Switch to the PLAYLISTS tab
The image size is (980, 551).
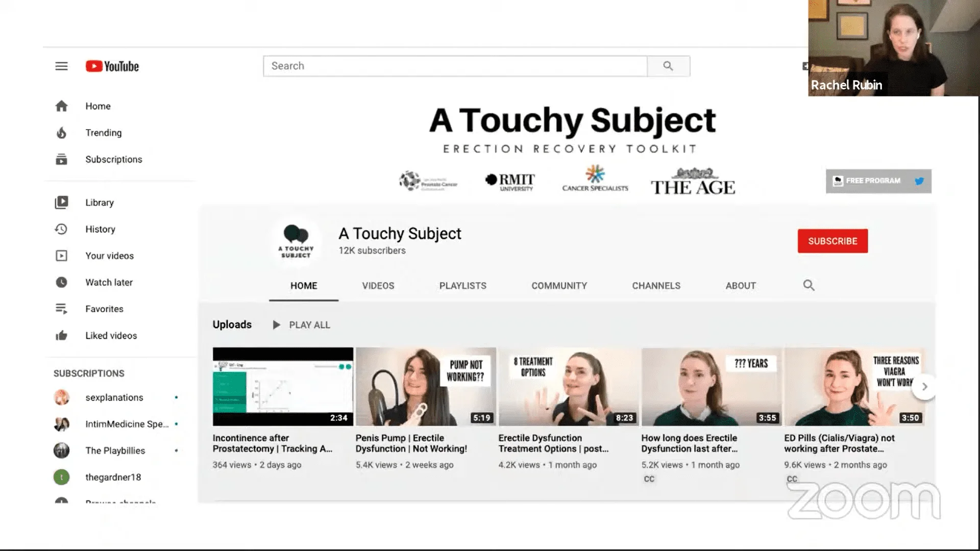point(463,286)
